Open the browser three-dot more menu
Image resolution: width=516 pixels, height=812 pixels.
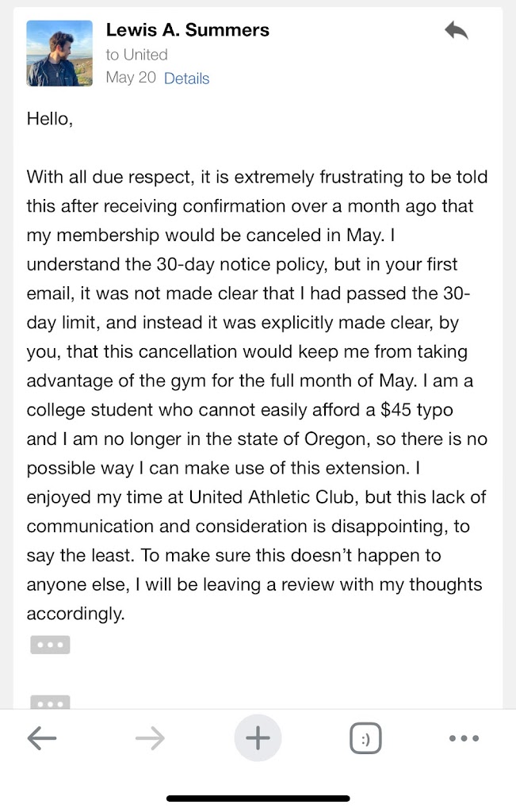pos(464,739)
